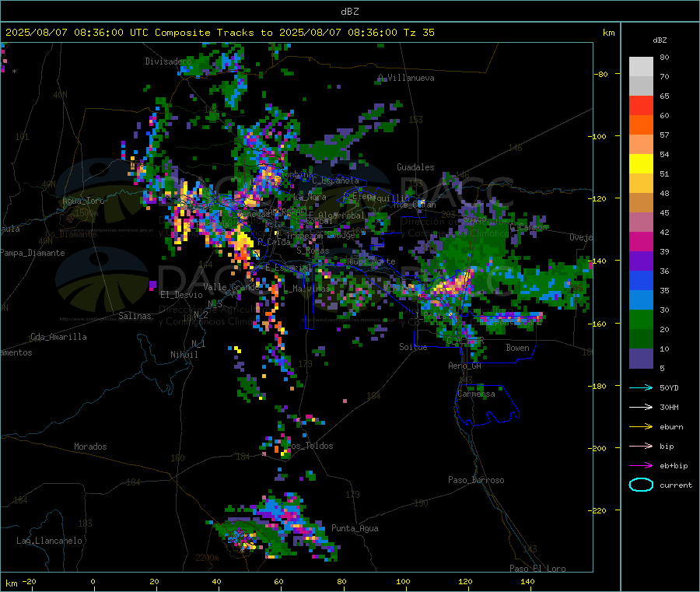Click the '-20' tick label on the bottom axis
The height and width of the screenshot is (592, 700).
29,581
